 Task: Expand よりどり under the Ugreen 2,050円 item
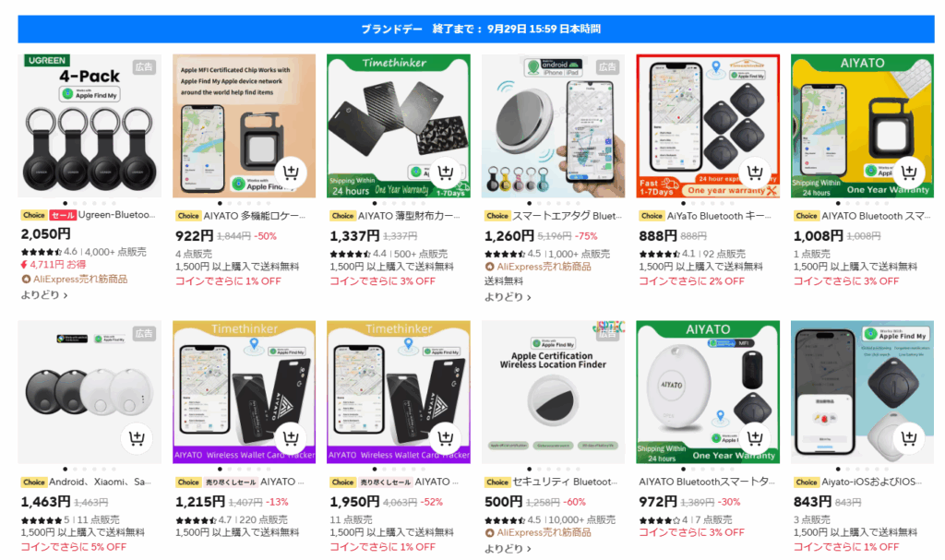(44, 295)
